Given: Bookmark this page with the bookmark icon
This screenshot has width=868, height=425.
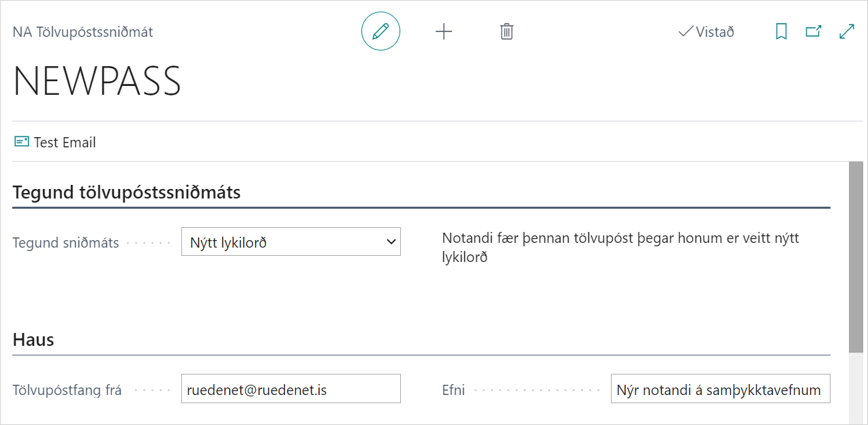Looking at the screenshot, I should click(781, 31).
